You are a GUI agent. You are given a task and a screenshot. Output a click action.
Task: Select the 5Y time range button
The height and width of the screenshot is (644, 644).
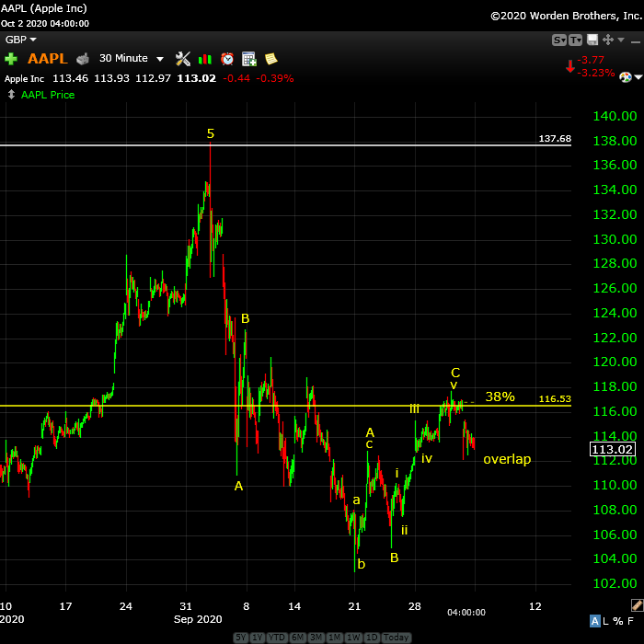(241, 638)
